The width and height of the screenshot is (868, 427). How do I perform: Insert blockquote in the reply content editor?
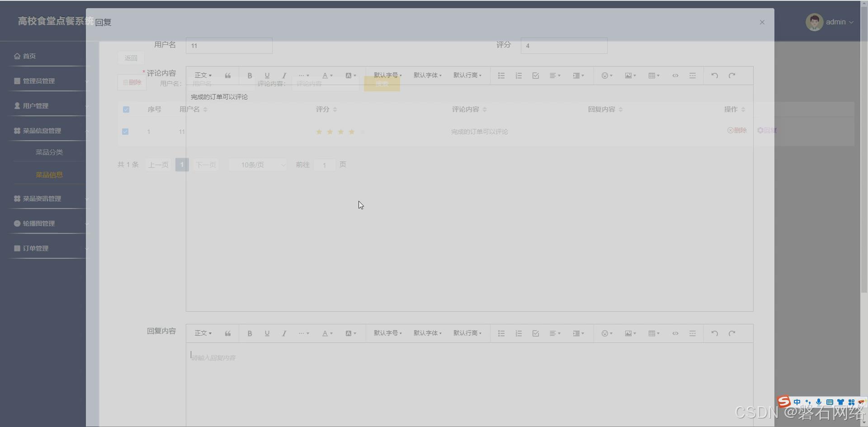point(228,333)
